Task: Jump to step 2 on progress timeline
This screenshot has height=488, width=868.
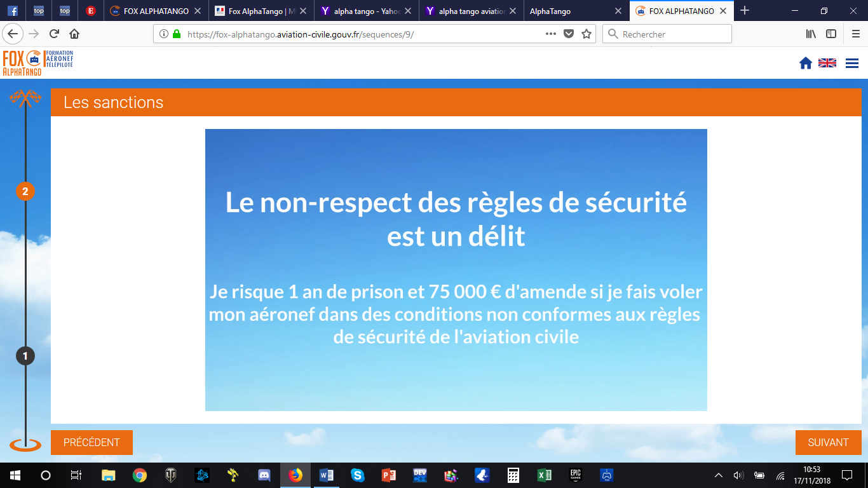Action: [25, 191]
